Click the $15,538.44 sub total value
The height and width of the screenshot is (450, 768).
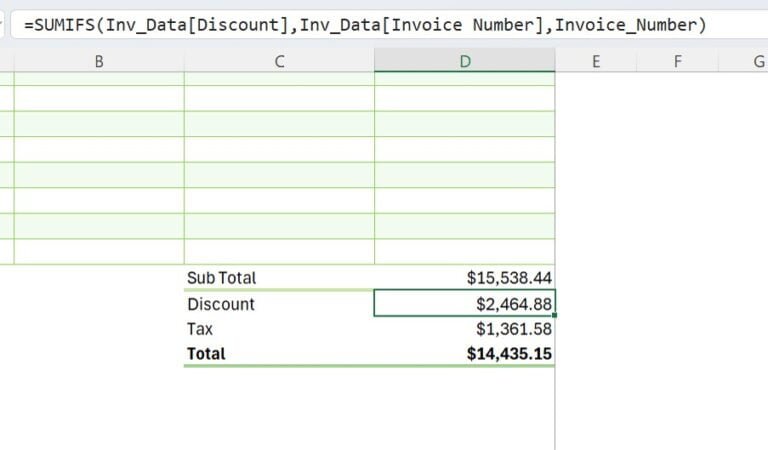pyautogui.click(x=464, y=278)
